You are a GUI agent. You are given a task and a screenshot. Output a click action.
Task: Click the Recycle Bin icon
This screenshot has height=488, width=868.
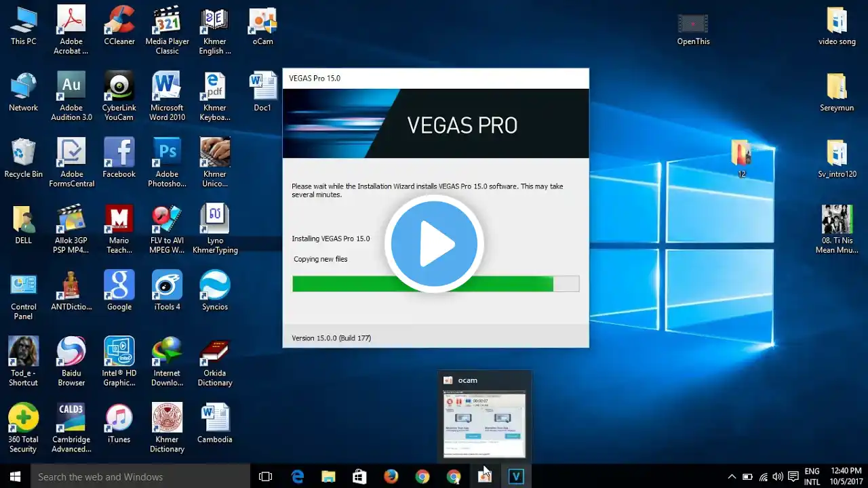[23, 159]
